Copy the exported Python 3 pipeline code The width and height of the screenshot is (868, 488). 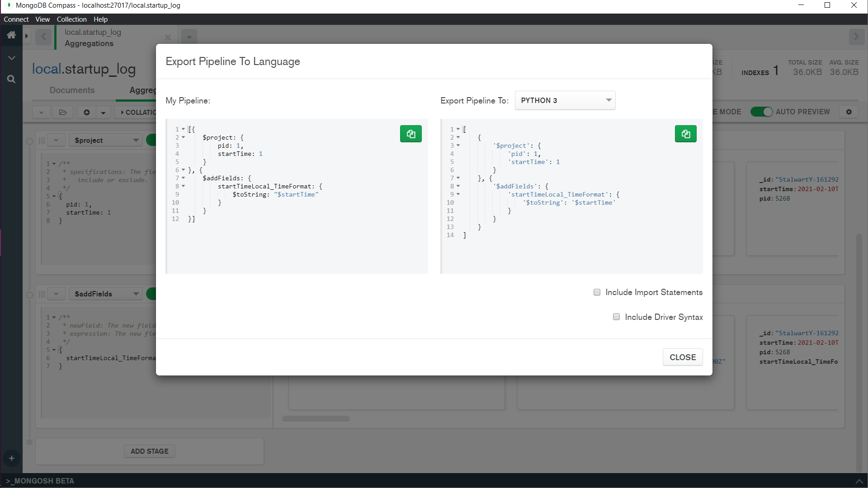tap(685, 134)
